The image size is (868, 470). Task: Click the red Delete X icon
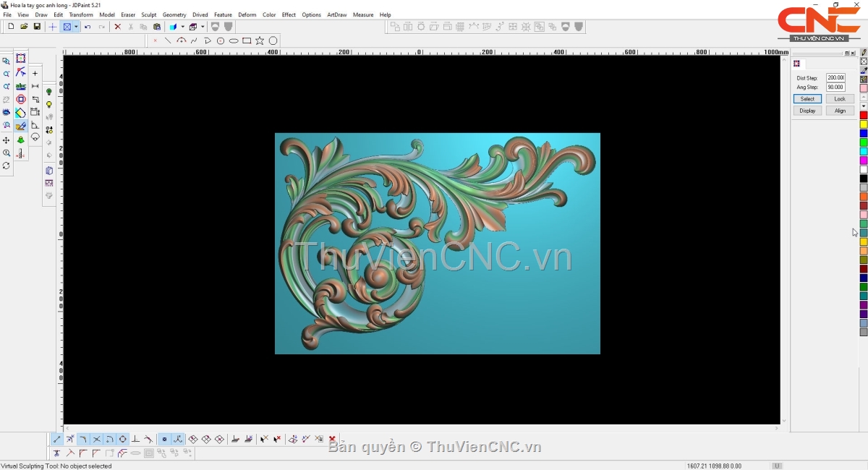(117, 27)
